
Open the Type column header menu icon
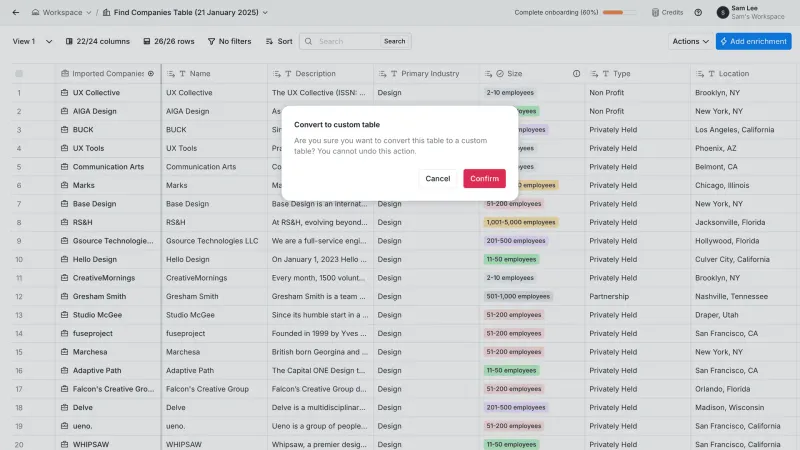[x=594, y=73]
